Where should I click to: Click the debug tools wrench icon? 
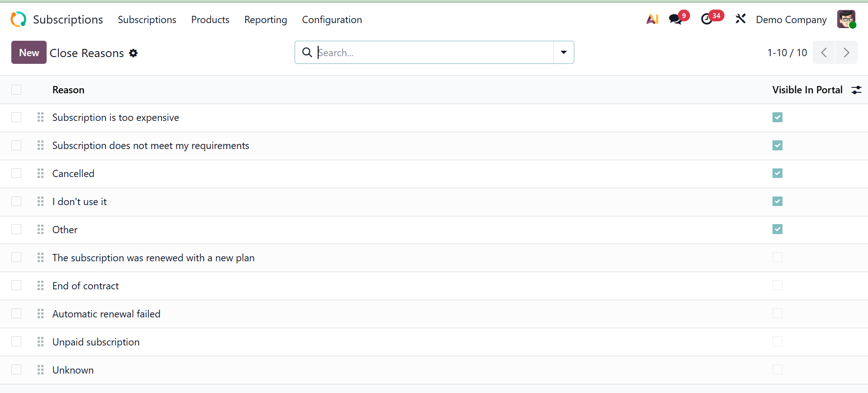tap(740, 19)
